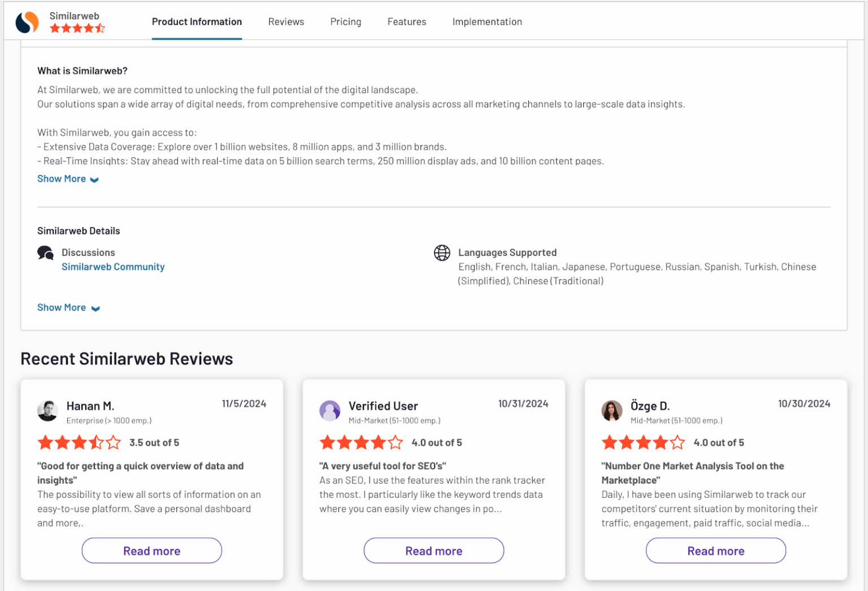
Task: Open the Similarweb Community link
Action: (x=113, y=266)
